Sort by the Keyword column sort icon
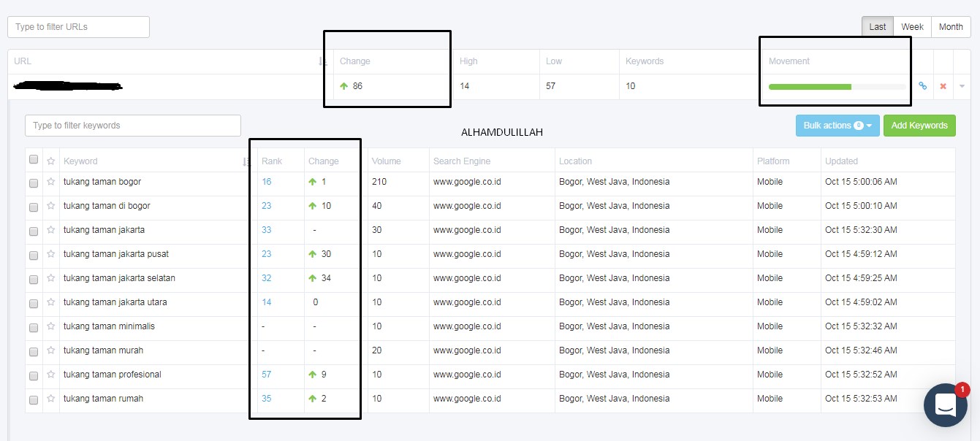This screenshot has height=441, width=980. point(246,161)
